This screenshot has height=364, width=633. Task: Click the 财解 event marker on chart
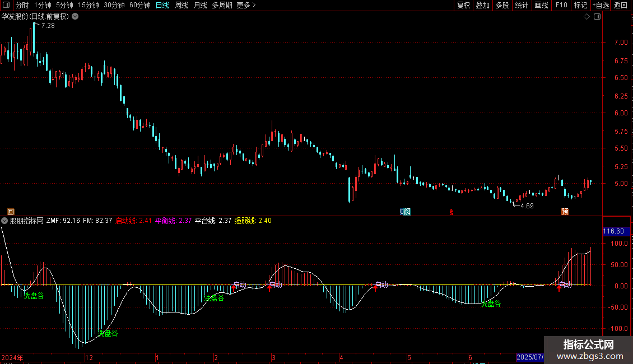pyautogui.click(x=405, y=211)
